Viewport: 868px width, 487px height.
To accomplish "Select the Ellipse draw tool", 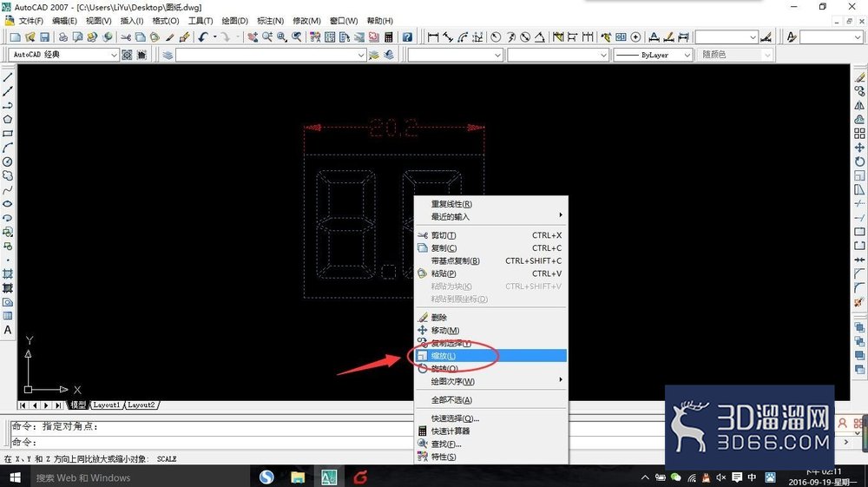I will (8, 204).
